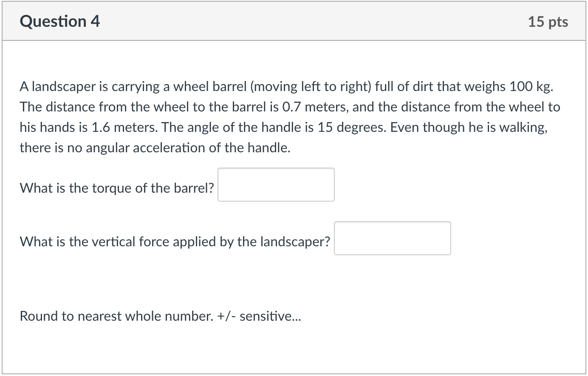
Task: Click the vertical force answer input field
Action: pos(392,238)
